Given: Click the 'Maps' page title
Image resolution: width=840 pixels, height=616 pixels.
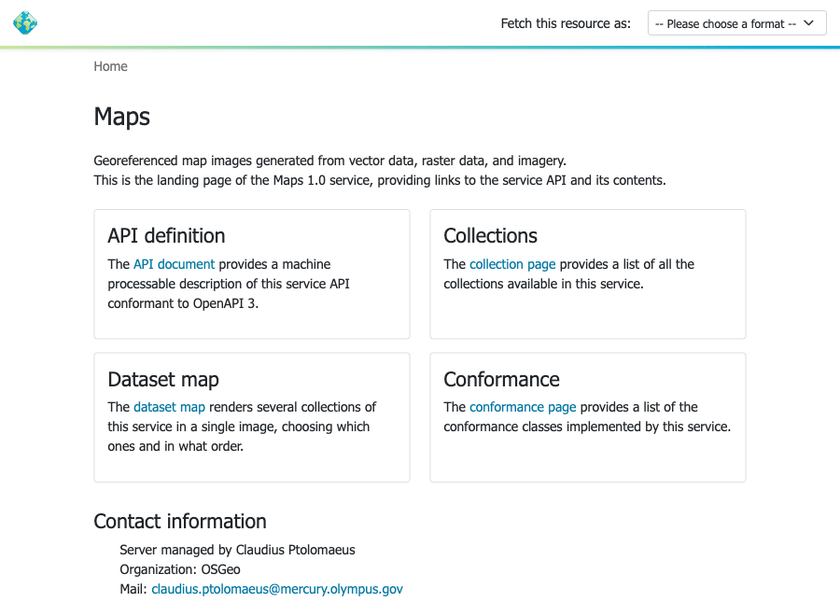Looking at the screenshot, I should click(121, 117).
